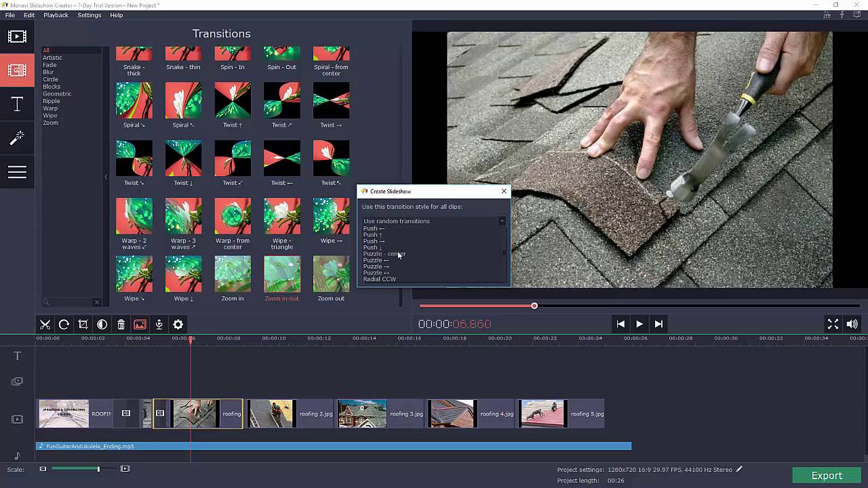
Task: Collapse the transitions panel with left chevron
Action: coord(106,176)
